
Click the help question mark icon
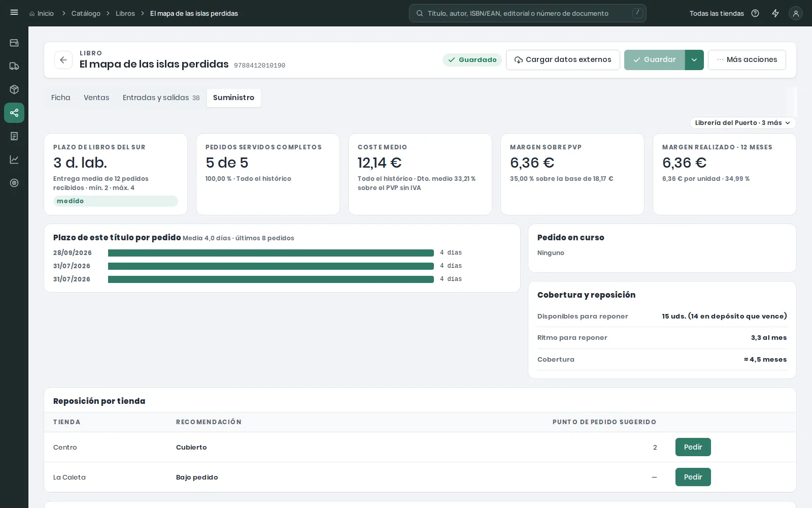755,13
